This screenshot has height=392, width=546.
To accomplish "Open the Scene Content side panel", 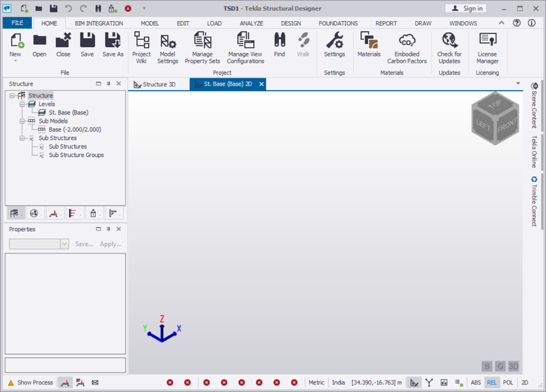I will tap(534, 105).
